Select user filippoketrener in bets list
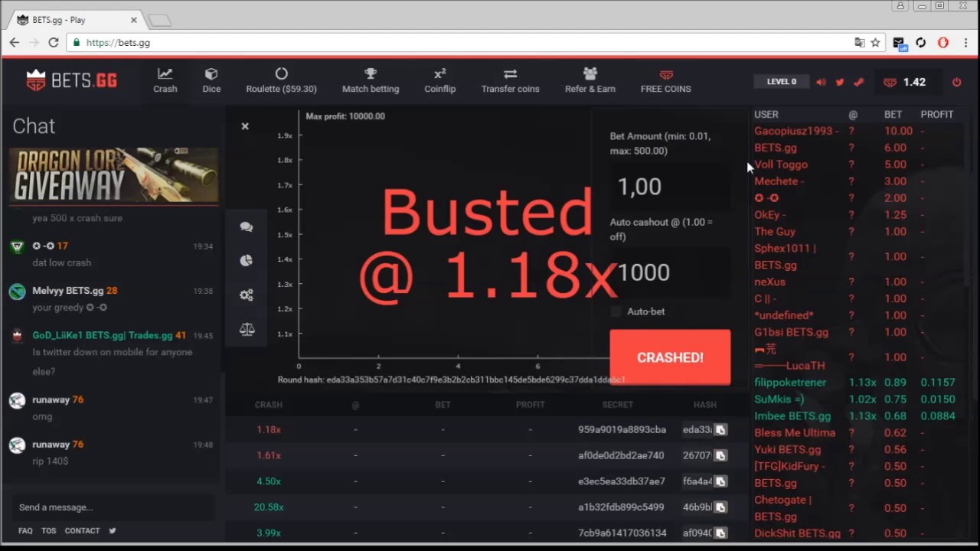This screenshot has height=551, width=980. pos(790,383)
